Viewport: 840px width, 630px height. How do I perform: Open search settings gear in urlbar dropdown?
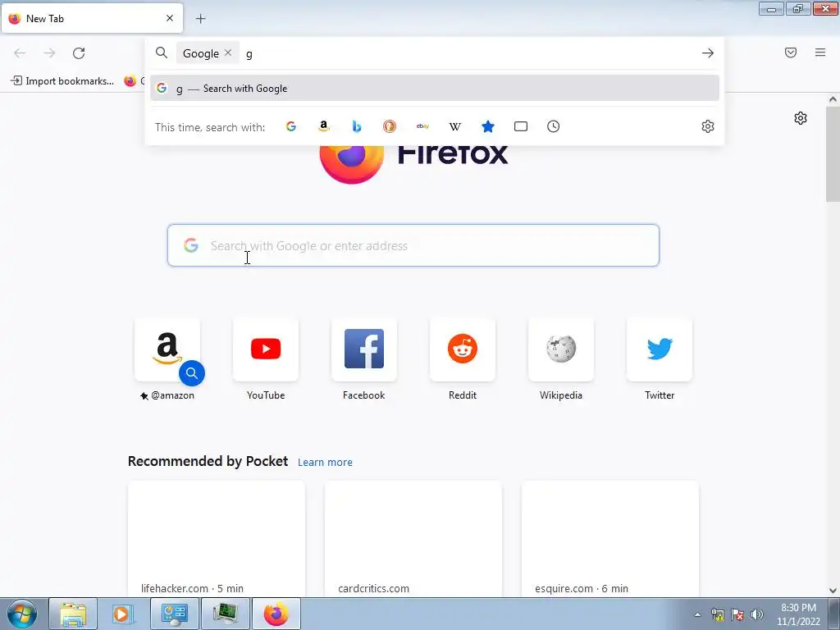(708, 126)
